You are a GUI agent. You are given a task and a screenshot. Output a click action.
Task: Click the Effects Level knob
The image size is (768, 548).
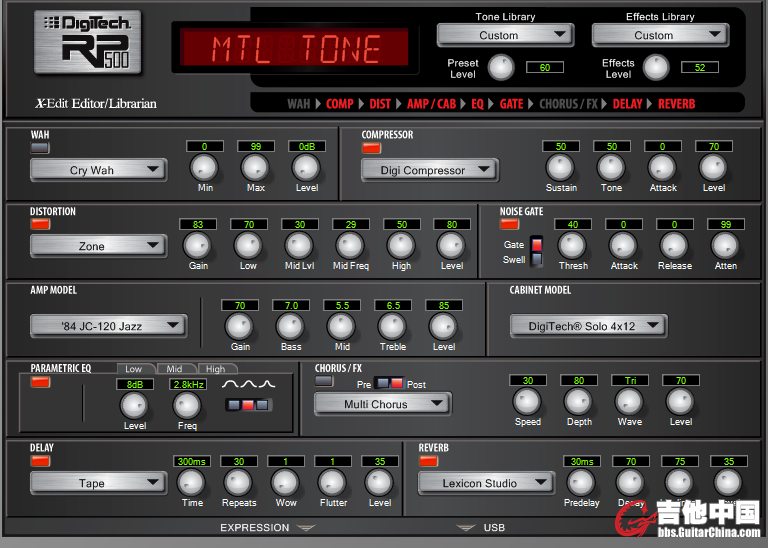655,68
